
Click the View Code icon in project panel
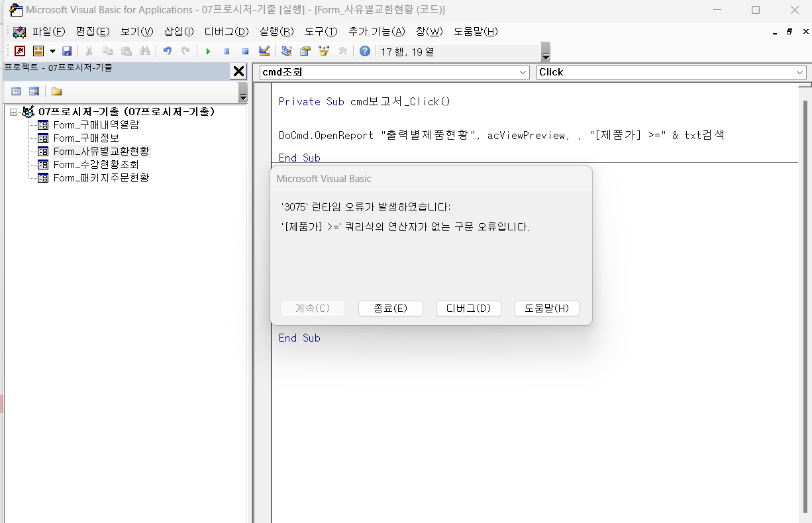point(16,91)
